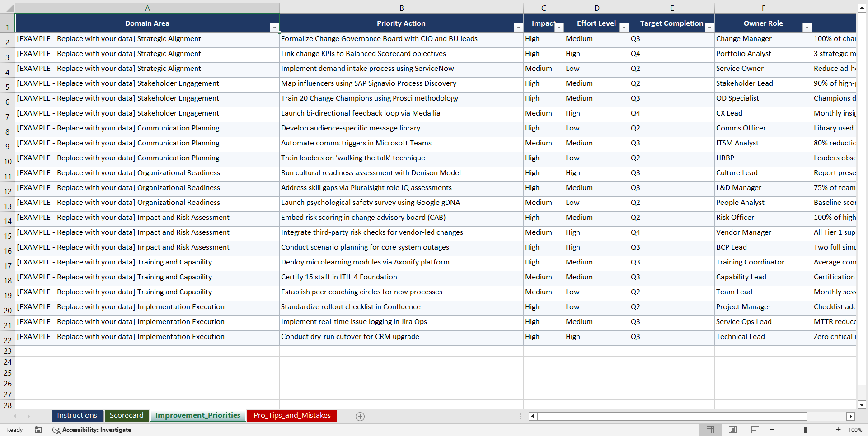The image size is (868, 436).
Task: Open the Target Completion filter dropdown
Action: tap(709, 27)
